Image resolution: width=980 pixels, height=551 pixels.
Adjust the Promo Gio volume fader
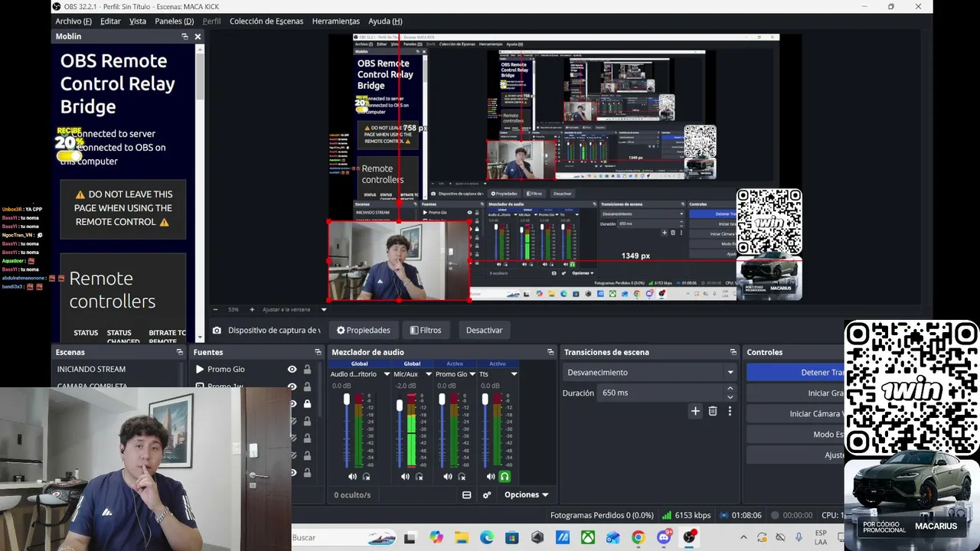click(x=442, y=400)
